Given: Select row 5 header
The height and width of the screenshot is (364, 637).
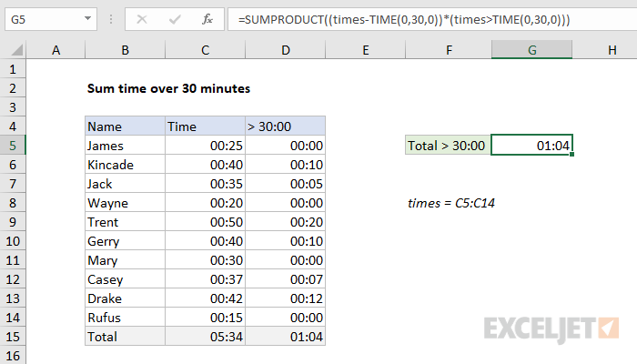Looking at the screenshot, I should [14, 146].
